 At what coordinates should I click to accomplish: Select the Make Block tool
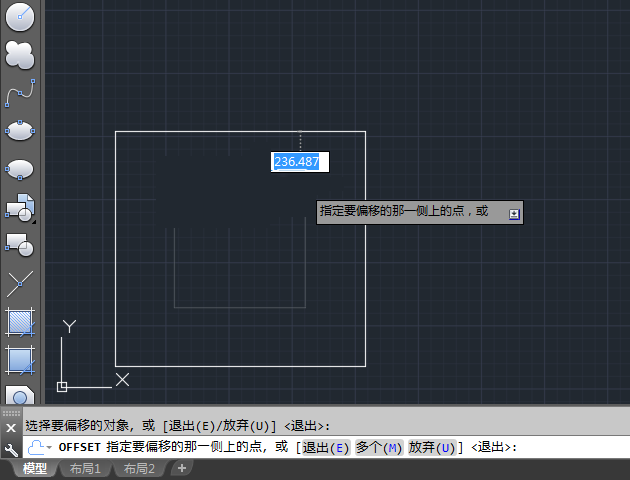tap(20, 245)
